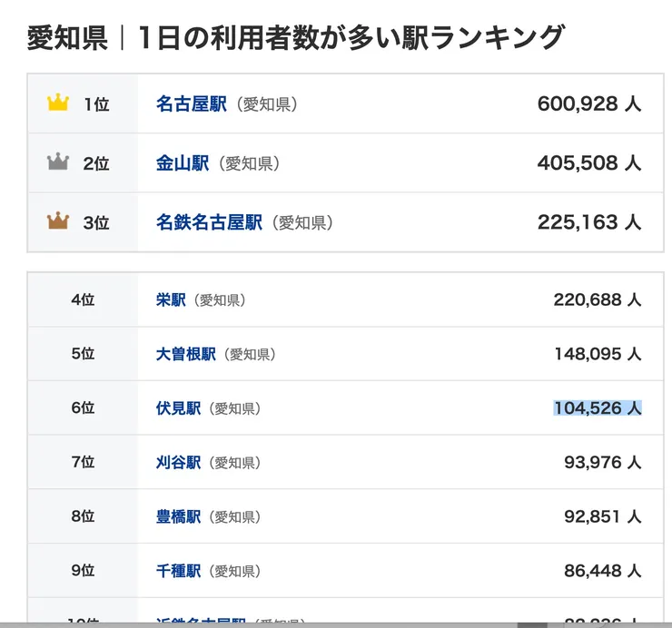Open the 名古屋駅 station link
The width and height of the screenshot is (672, 628).
pyautogui.click(x=191, y=104)
